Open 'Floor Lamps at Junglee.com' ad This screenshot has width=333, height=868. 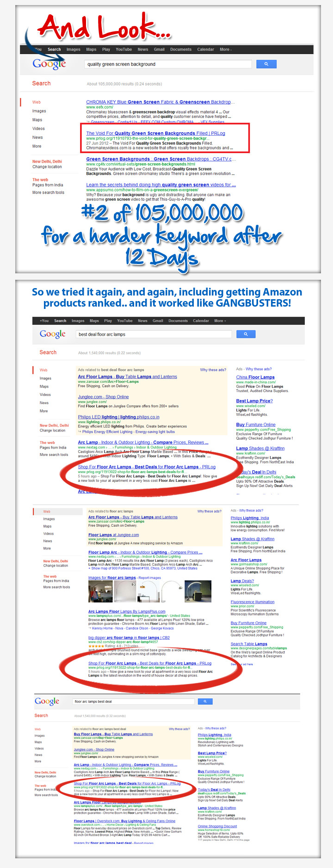pos(113,535)
